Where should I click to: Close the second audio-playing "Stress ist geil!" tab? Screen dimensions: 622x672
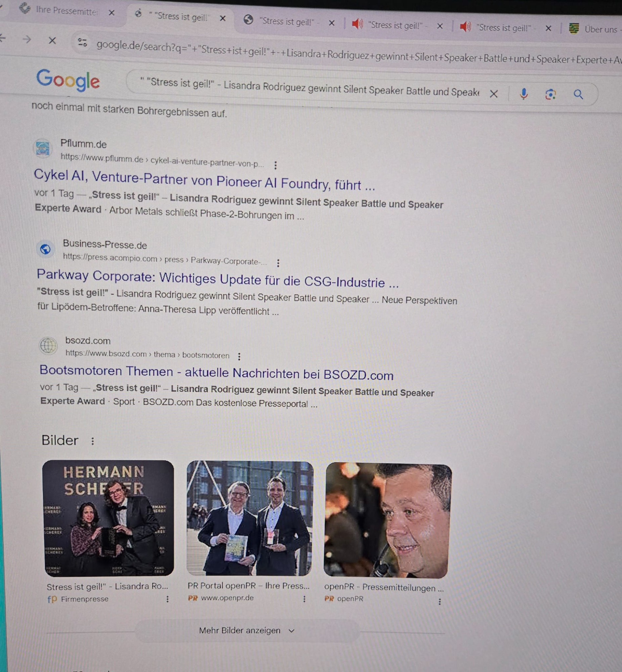[548, 28]
